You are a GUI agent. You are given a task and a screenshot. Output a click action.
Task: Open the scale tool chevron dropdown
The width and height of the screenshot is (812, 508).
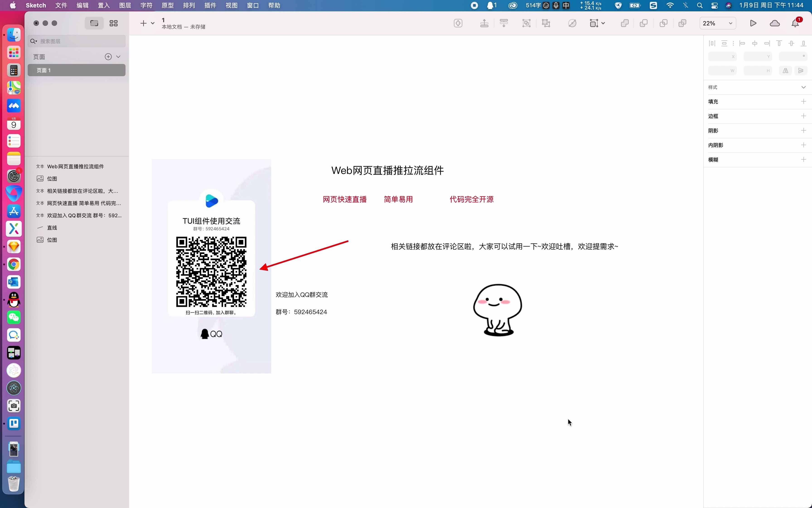pos(603,23)
